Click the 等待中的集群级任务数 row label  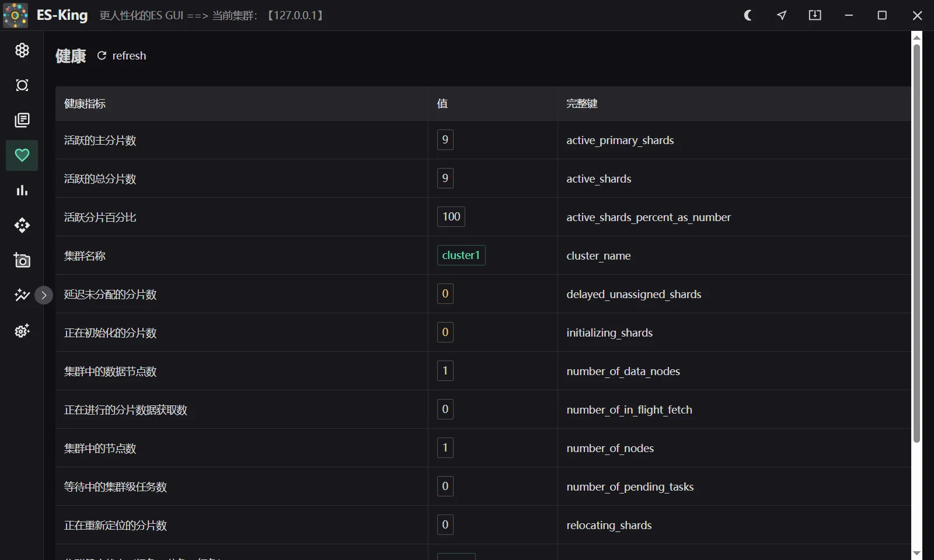click(116, 487)
